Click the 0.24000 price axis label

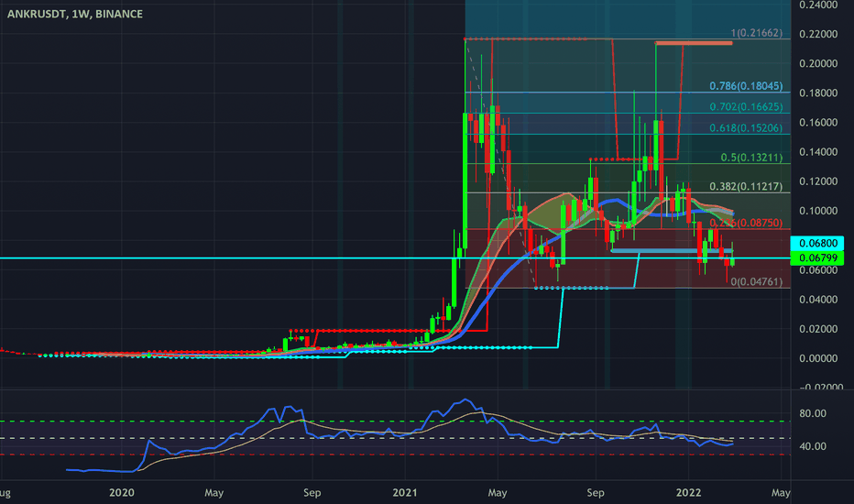(x=818, y=5)
